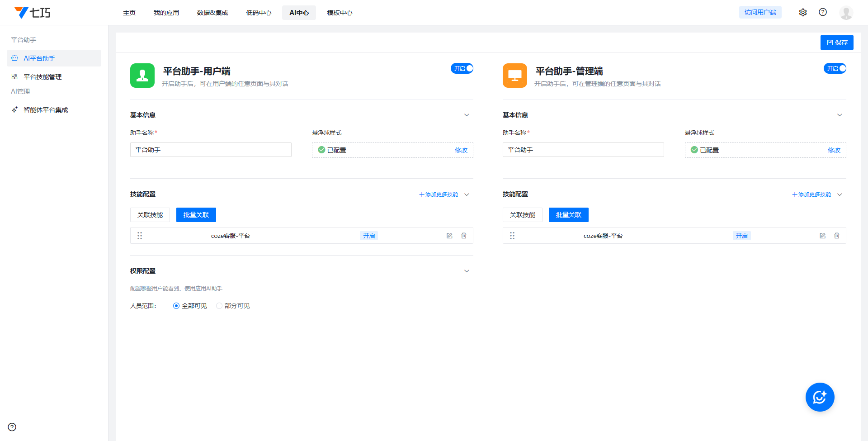
Task: Click the 保存 save button
Action: pyautogui.click(x=837, y=43)
